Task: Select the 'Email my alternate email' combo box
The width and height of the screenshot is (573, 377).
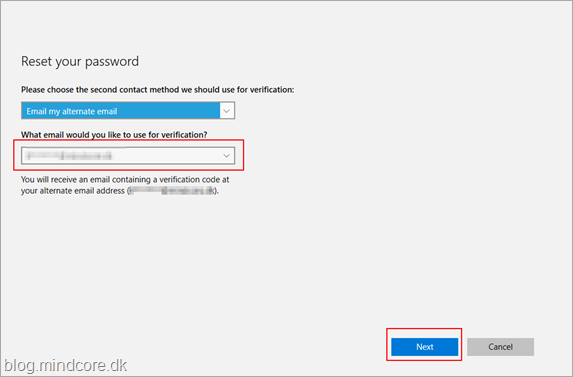Action: 128,111
